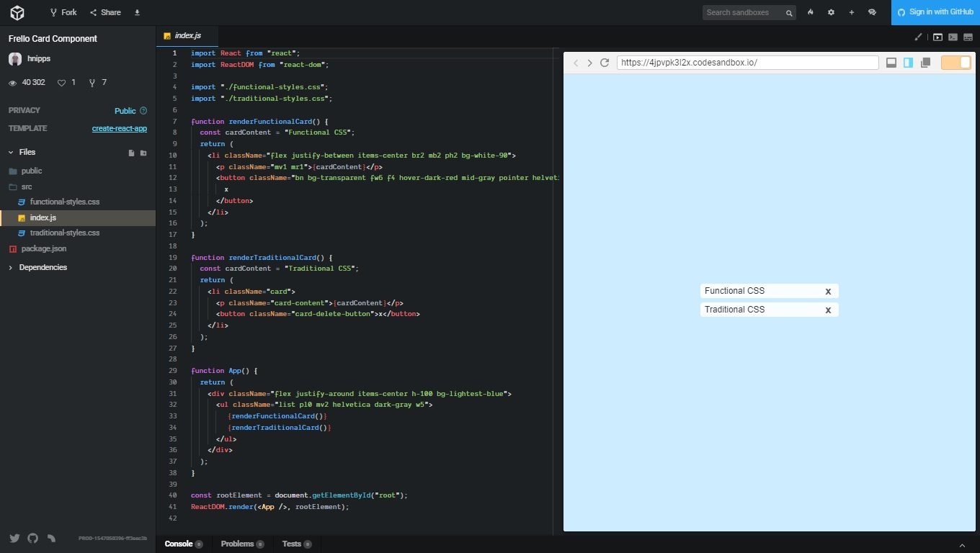980x553 pixels.
Task: Sign in with GitHub
Action: (x=935, y=12)
